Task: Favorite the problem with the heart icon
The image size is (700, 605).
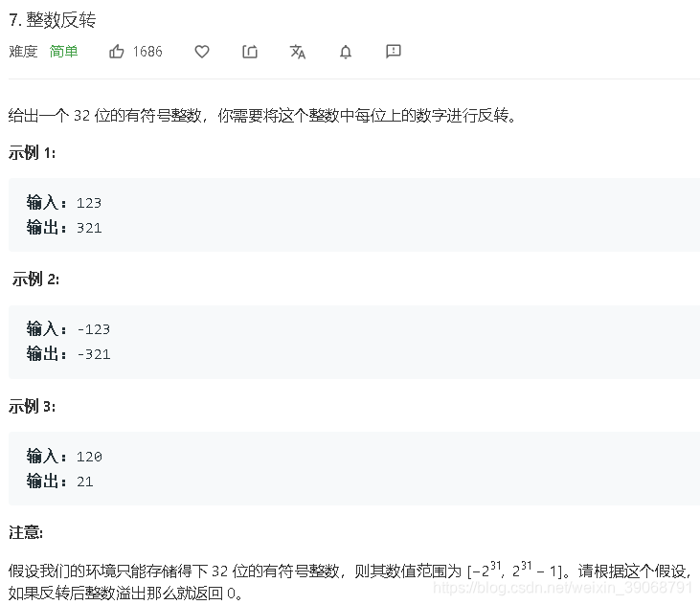Action: [202, 52]
